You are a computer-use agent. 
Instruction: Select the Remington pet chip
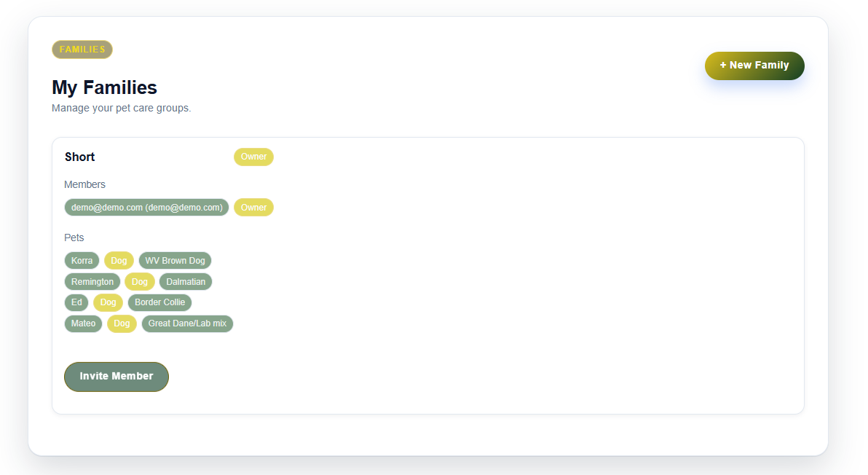92,281
